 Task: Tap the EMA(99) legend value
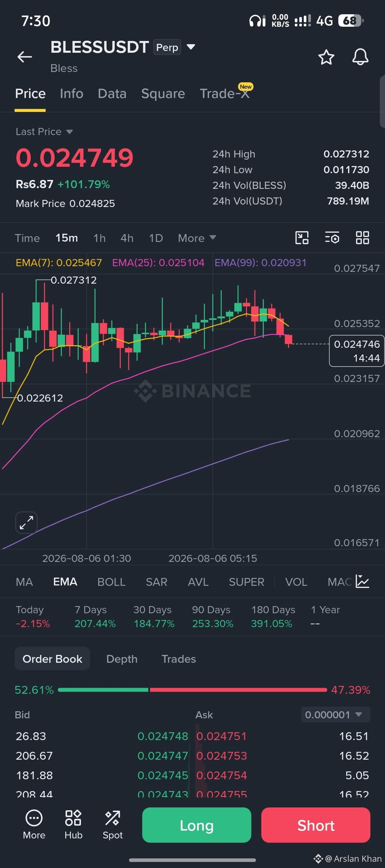pyautogui.click(x=261, y=263)
